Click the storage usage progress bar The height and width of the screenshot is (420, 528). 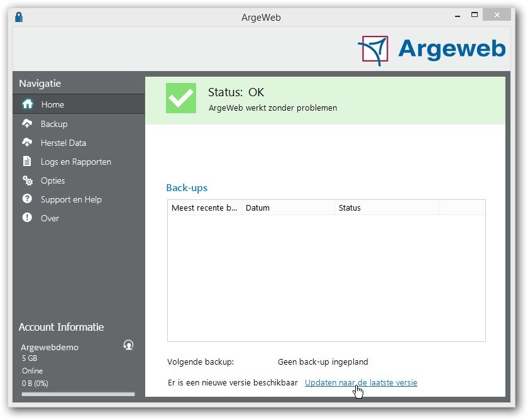[x=78, y=394]
